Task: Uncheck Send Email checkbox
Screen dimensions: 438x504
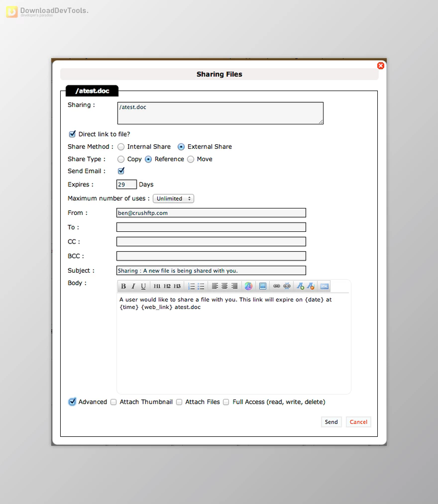Action: (x=121, y=171)
